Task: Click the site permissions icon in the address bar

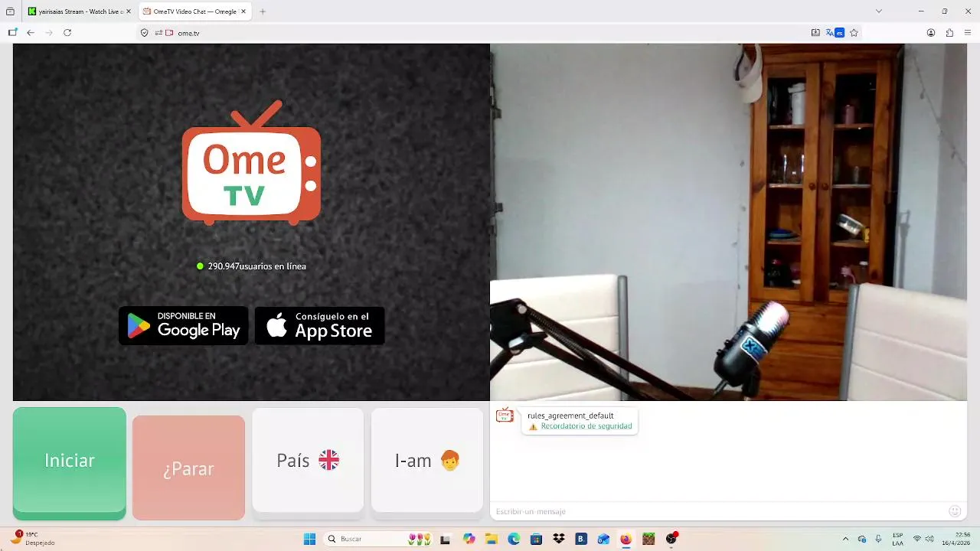Action: (x=159, y=33)
